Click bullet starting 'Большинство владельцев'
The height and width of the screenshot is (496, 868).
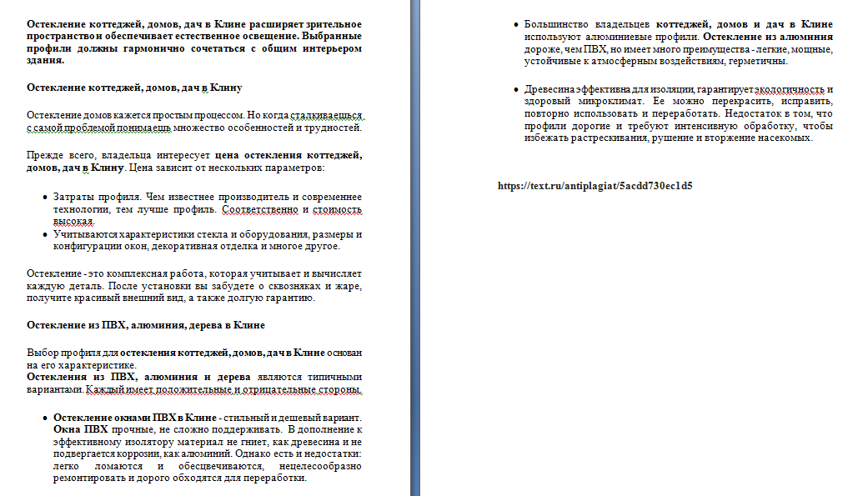(678, 43)
